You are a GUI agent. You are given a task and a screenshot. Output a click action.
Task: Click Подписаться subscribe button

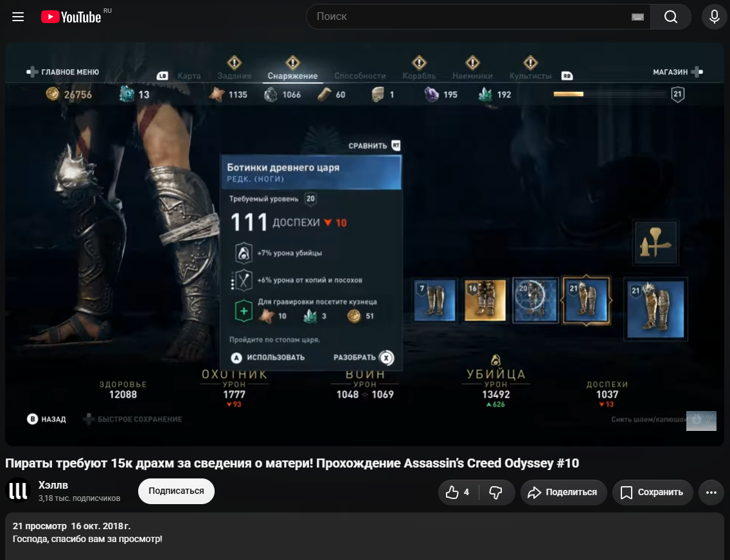176,491
